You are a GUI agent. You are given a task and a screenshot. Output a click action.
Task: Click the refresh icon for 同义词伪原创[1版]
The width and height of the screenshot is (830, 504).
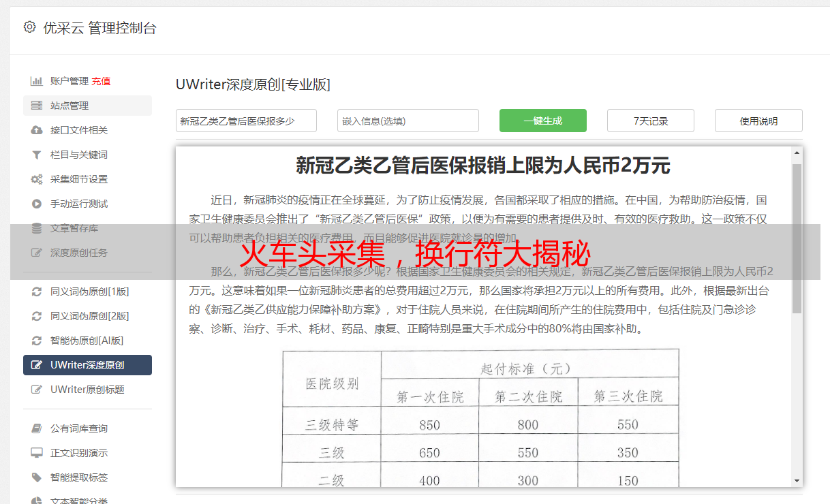point(37,292)
